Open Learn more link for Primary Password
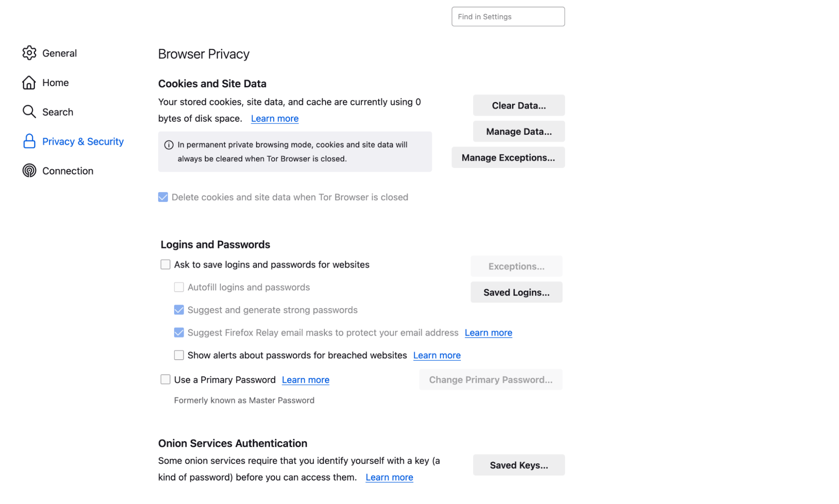Image resolution: width=839 pixels, height=504 pixels. [x=305, y=380]
